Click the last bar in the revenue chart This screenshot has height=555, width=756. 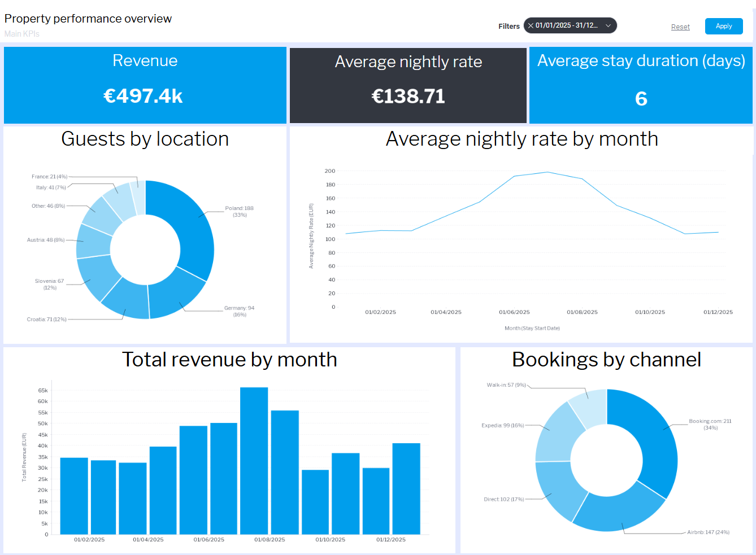(x=406, y=488)
